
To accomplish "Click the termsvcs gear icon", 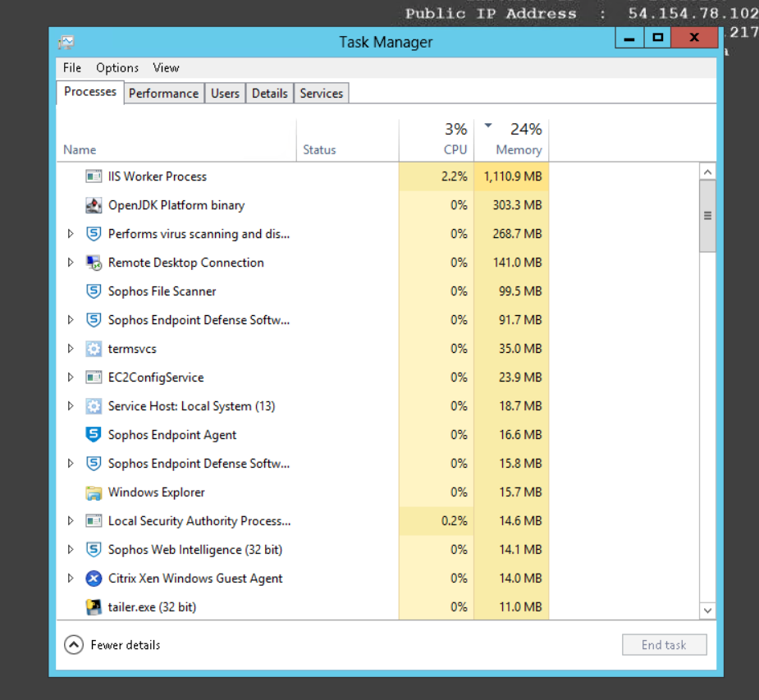I will pyautogui.click(x=94, y=349).
